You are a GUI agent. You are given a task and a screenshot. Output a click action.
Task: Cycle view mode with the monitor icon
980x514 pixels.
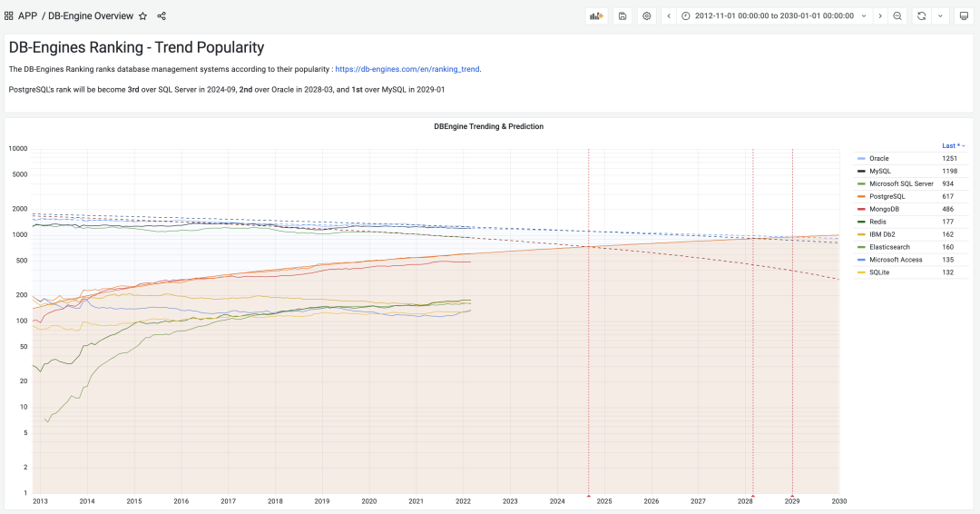[x=964, y=16]
